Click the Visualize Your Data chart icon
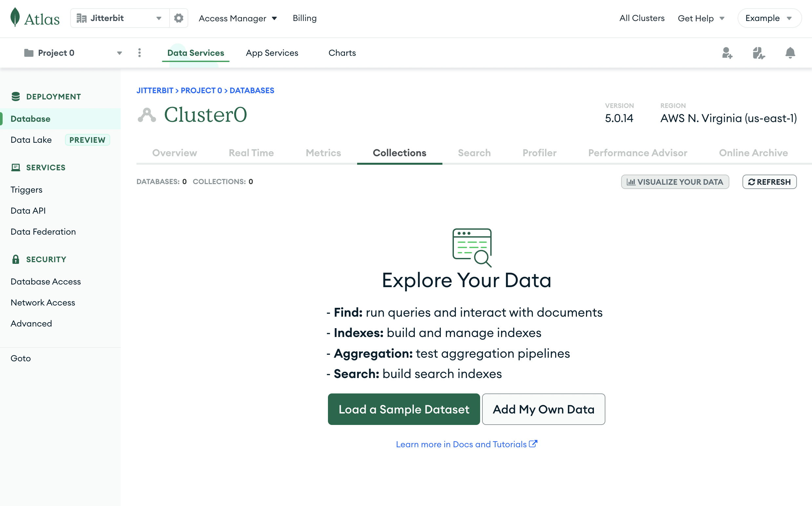 pos(630,182)
